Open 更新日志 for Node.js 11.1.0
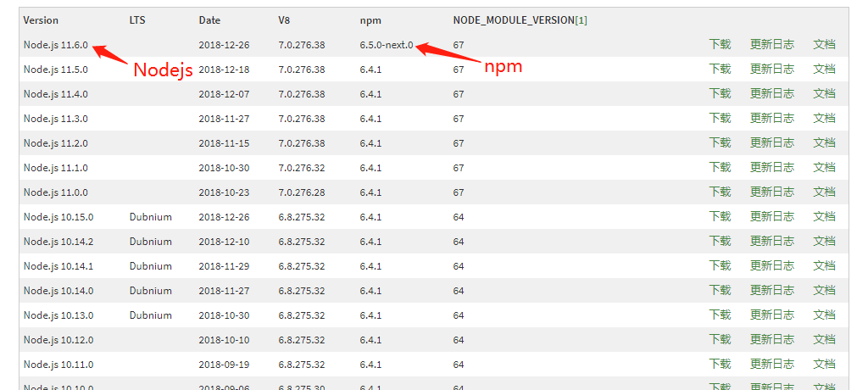This screenshot has height=390, width=868. (771, 167)
